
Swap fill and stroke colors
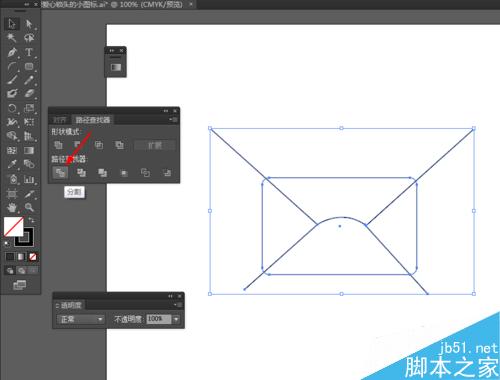coord(31,220)
